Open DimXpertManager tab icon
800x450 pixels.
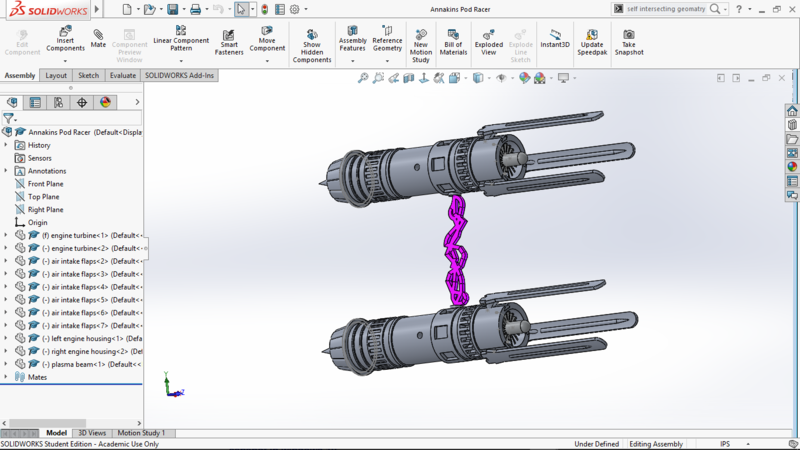click(x=82, y=103)
